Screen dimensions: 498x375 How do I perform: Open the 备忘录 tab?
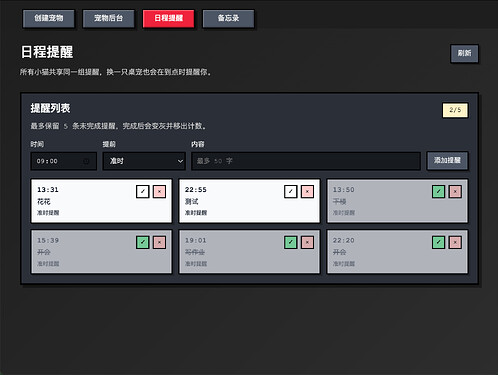(228, 18)
